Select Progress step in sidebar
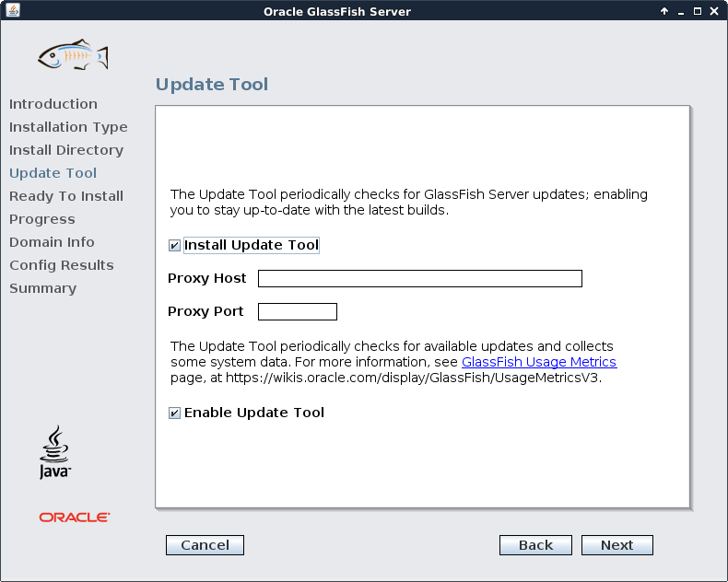 coord(42,219)
